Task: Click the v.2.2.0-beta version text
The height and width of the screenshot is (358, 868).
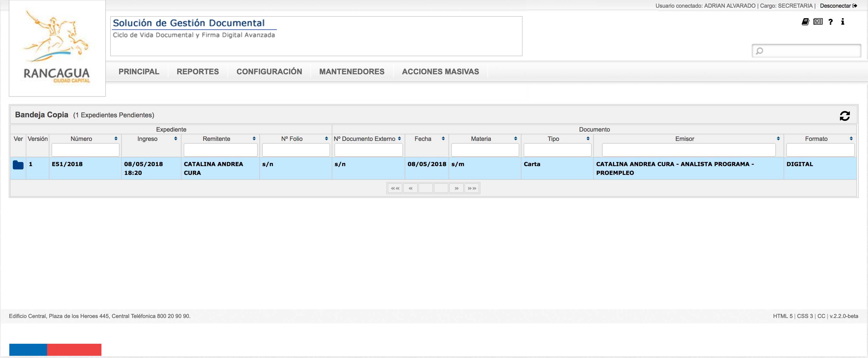Action: pyautogui.click(x=844, y=316)
